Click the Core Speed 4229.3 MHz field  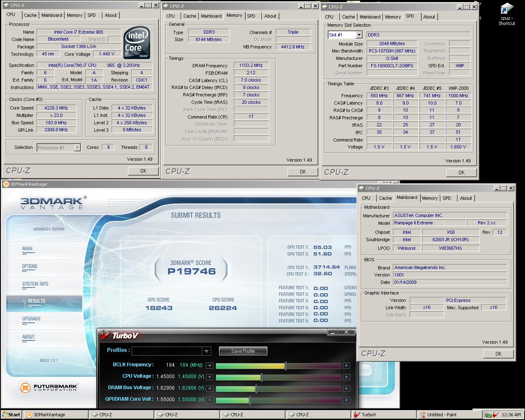tap(56, 108)
